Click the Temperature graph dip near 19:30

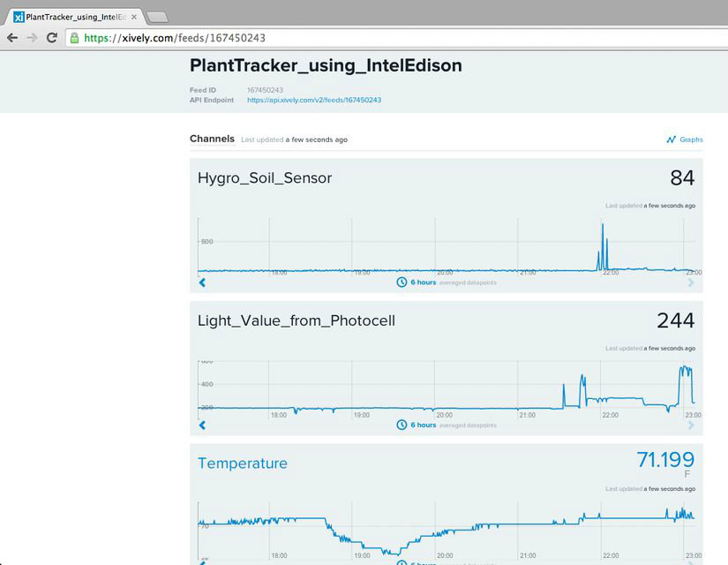pos(394,552)
